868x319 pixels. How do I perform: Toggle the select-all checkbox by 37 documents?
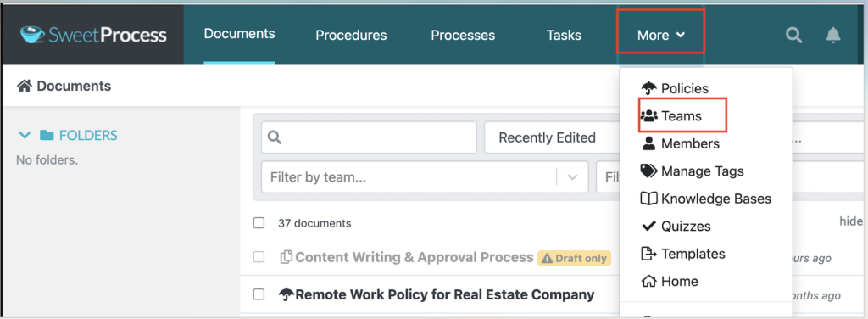click(x=259, y=223)
